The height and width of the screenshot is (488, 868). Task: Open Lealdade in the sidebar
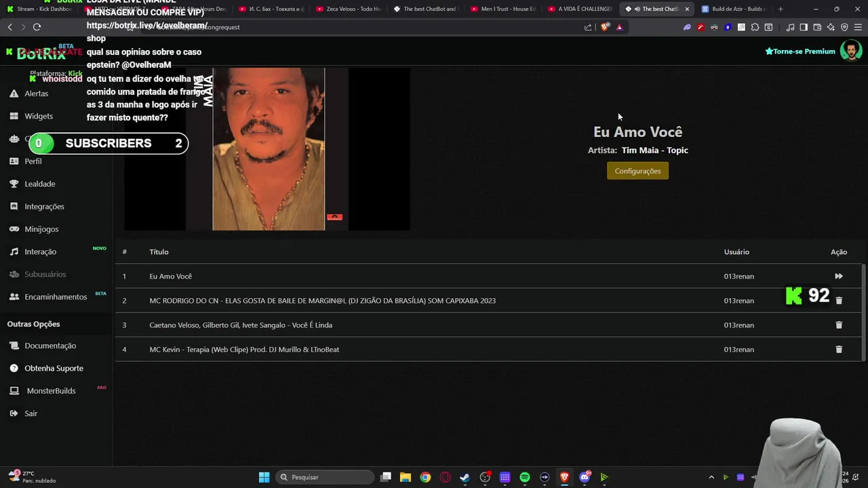40,184
